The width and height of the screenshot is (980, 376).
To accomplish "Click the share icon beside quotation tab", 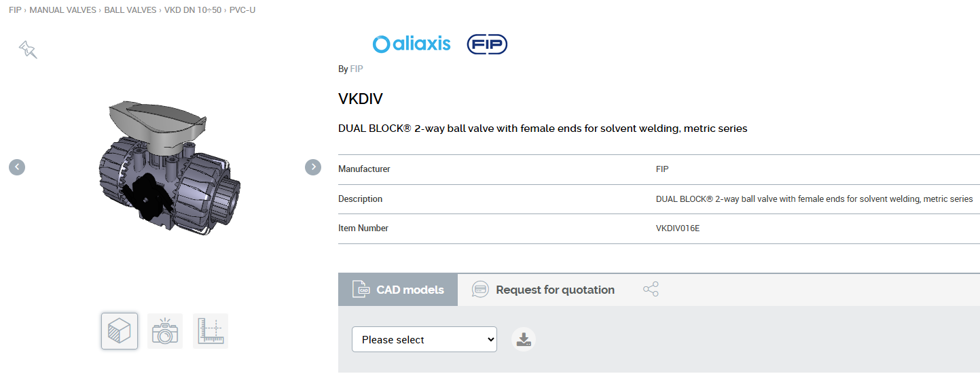I will (x=651, y=290).
